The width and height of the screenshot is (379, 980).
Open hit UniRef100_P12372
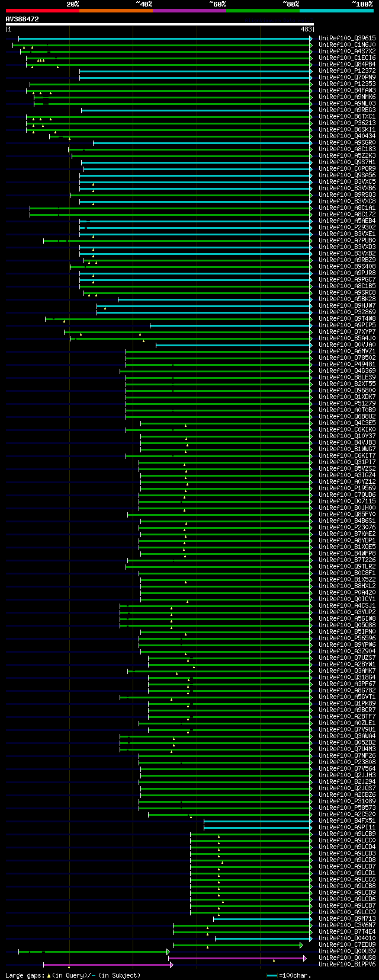pyautogui.click(x=347, y=71)
